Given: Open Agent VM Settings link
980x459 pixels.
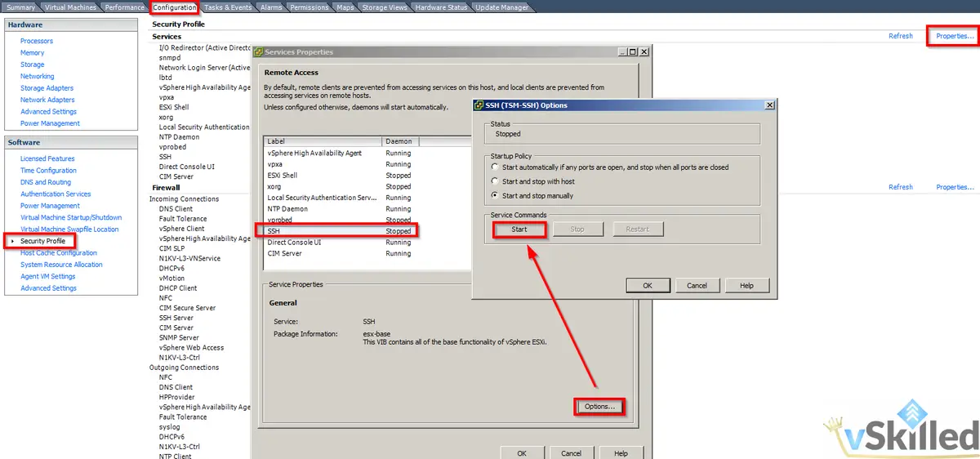Looking at the screenshot, I should coord(48,277).
